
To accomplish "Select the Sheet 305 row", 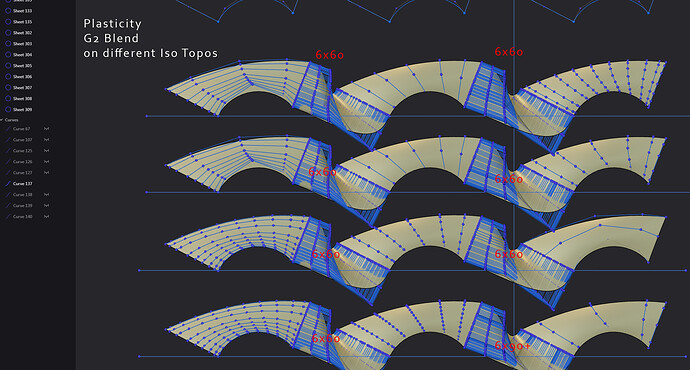I will [x=38, y=66].
